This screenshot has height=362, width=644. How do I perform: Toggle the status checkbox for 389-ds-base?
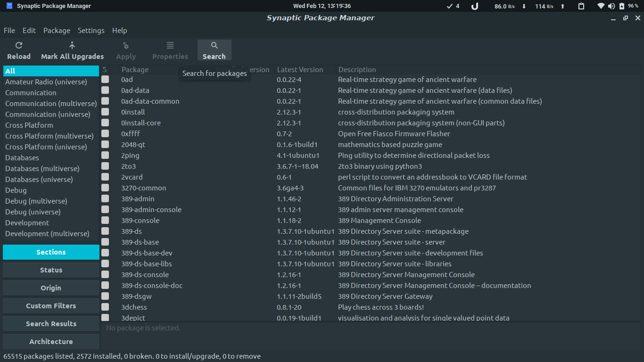point(105,242)
